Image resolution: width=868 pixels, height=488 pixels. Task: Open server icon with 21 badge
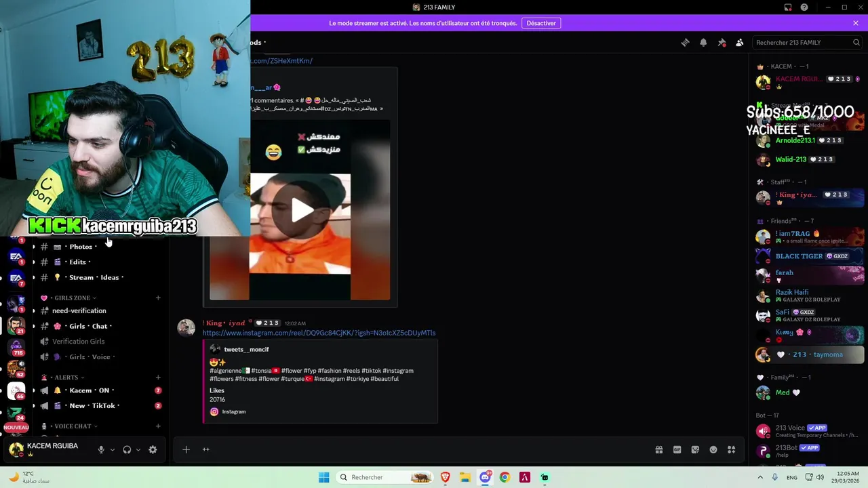(x=16, y=326)
